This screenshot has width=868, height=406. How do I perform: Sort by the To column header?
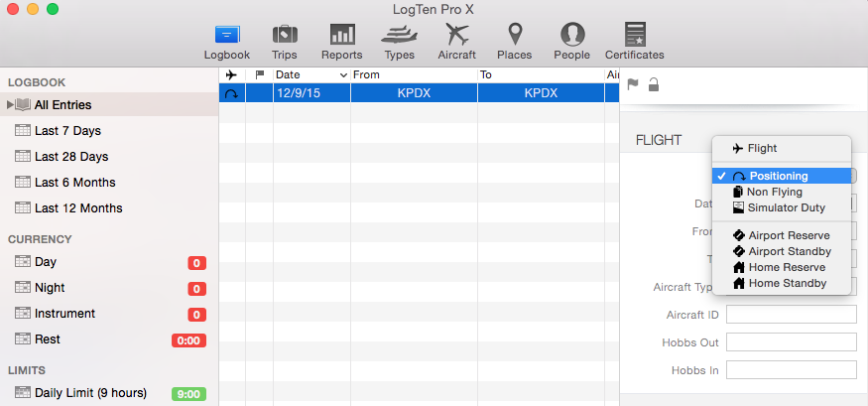click(541, 74)
